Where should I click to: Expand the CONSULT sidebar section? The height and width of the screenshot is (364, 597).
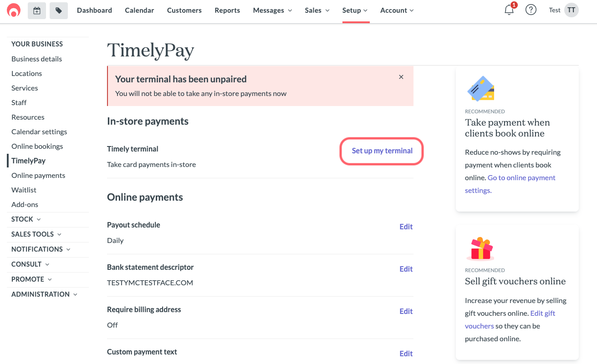(x=31, y=264)
